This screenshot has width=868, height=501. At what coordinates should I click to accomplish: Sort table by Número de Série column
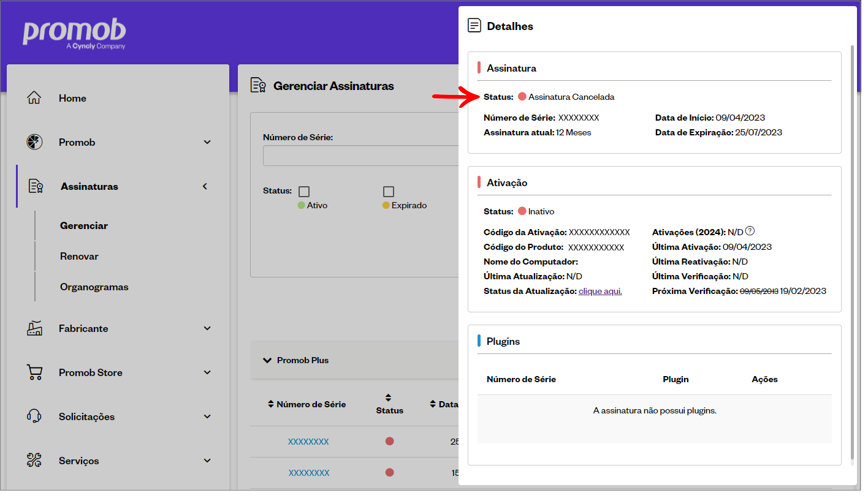pos(272,404)
